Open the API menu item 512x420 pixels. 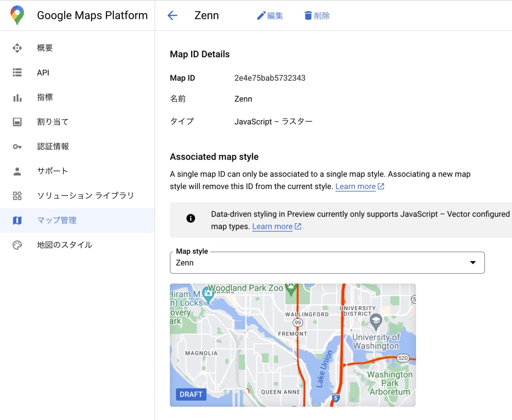(x=77, y=73)
